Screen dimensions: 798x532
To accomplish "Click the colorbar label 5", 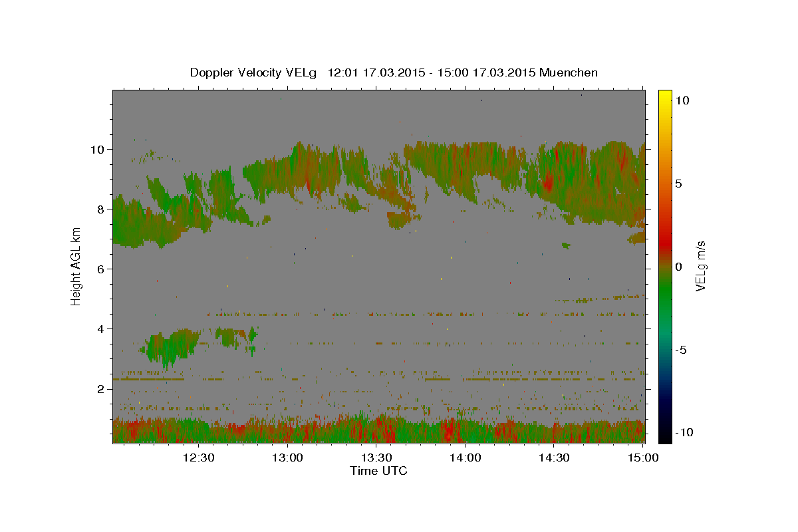I will click(679, 184).
